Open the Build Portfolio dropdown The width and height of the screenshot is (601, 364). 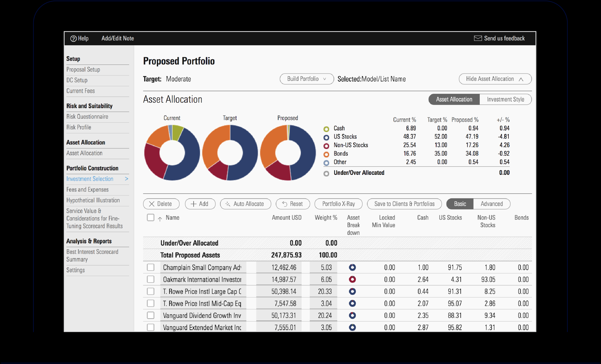tap(307, 79)
